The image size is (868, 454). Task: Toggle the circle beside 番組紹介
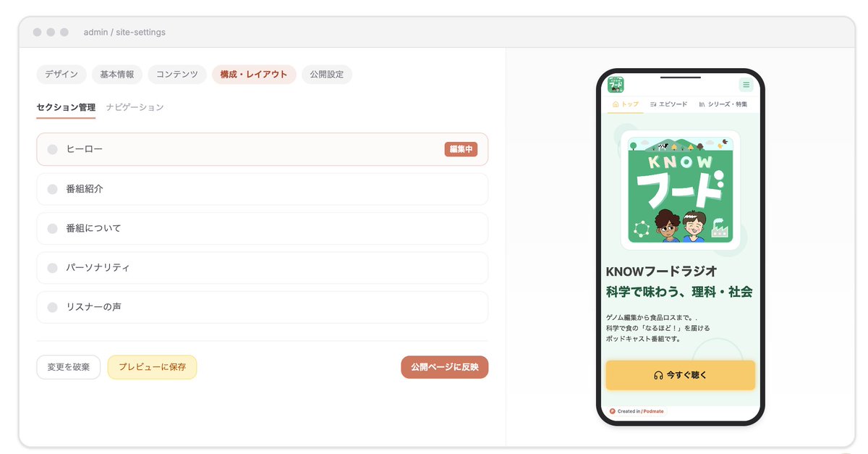coord(52,189)
